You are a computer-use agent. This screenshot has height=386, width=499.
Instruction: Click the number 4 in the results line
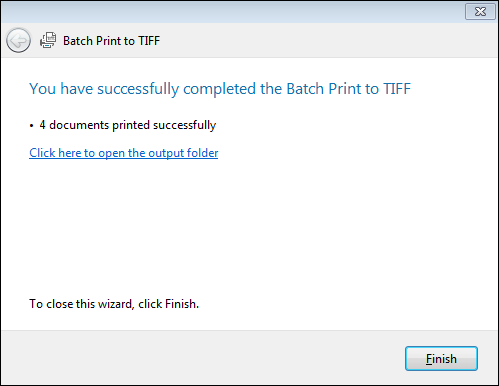[42, 125]
